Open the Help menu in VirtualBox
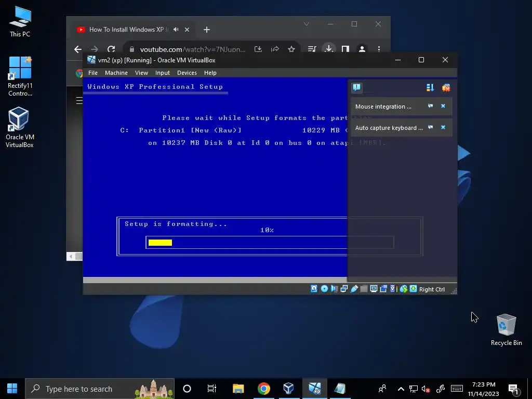Image resolution: width=532 pixels, height=399 pixels. coord(210,73)
